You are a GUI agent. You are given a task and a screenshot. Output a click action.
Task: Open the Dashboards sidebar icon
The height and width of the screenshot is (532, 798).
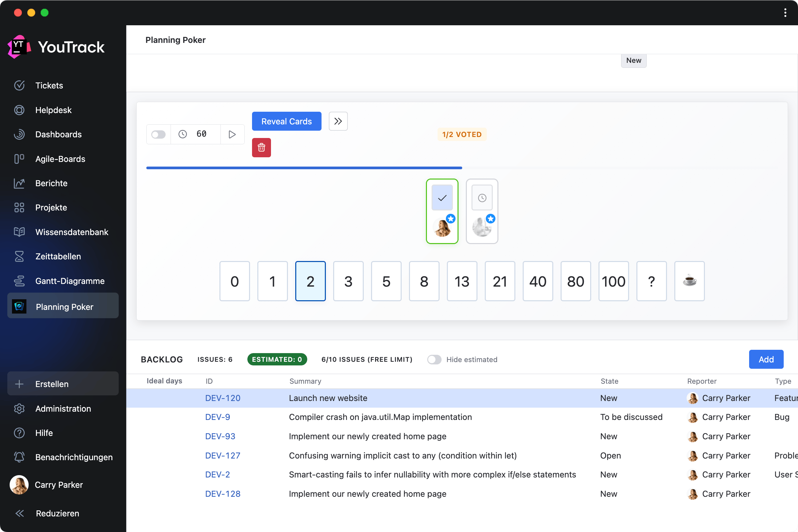tap(19, 134)
